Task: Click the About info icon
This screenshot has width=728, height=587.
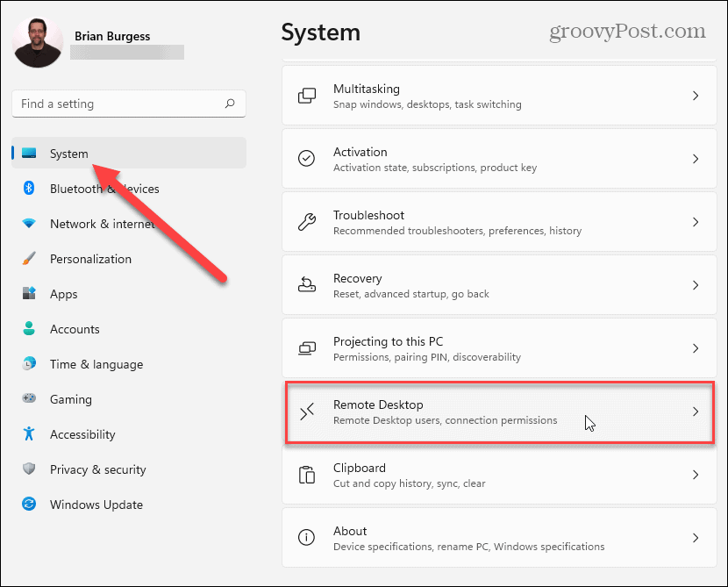Action: pyautogui.click(x=307, y=537)
